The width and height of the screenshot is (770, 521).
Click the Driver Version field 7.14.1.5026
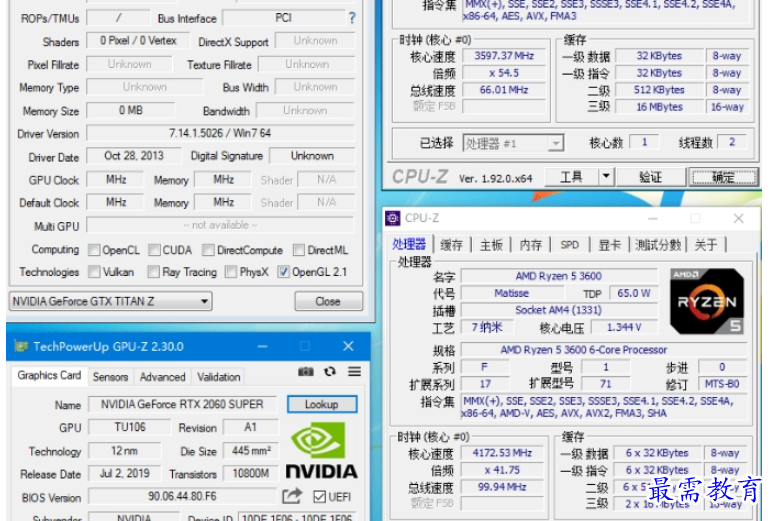point(220,133)
